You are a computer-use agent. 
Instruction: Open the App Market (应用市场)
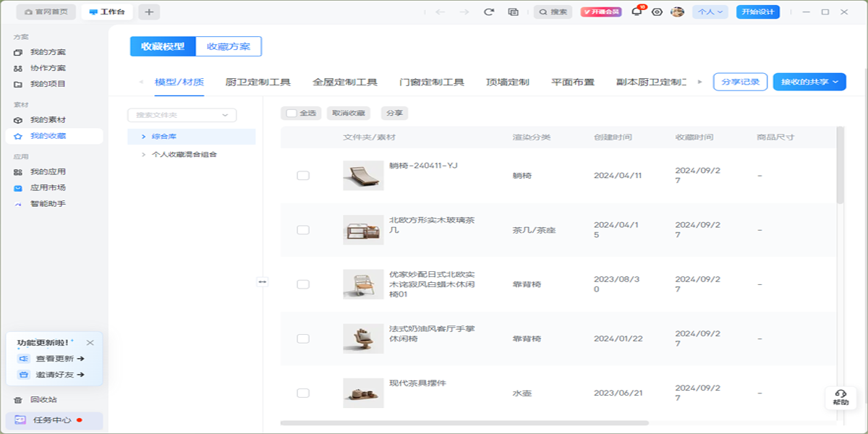48,188
